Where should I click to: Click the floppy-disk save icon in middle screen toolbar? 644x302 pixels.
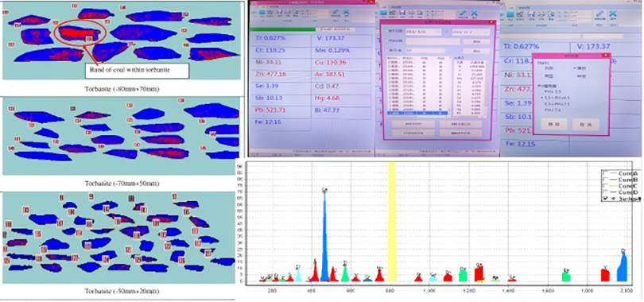[x=402, y=13]
